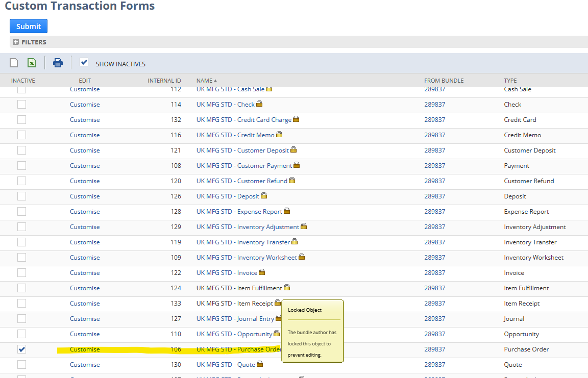Sort by INTERNAL ID column header
The image size is (588, 378).
click(164, 81)
